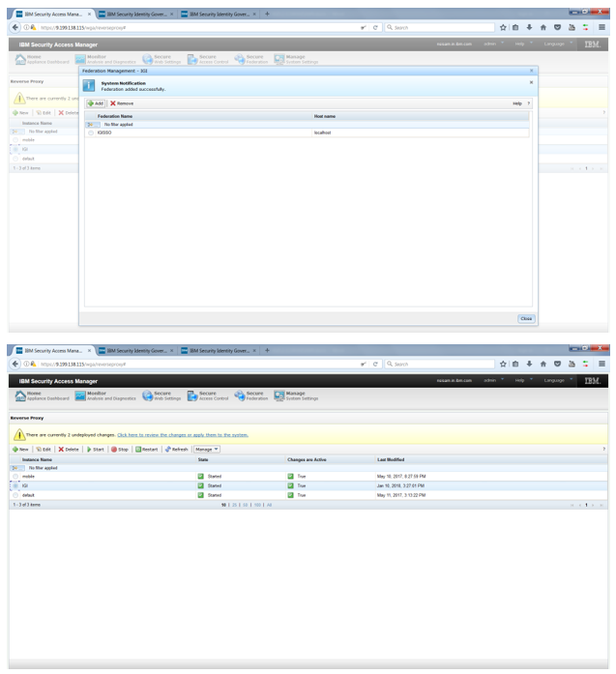Viewport: 616px width, 674px height.
Task: Bookmark page with star icon in lower browser
Action: coord(503,364)
